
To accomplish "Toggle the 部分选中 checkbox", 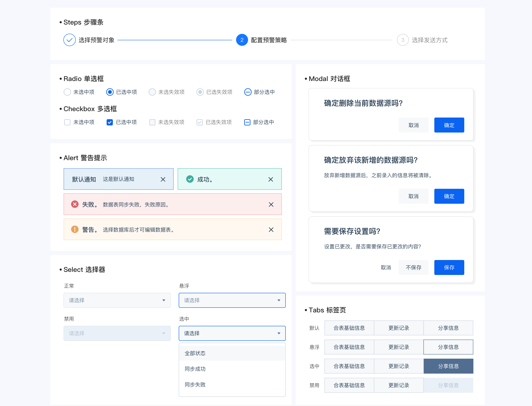I will [x=247, y=122].
